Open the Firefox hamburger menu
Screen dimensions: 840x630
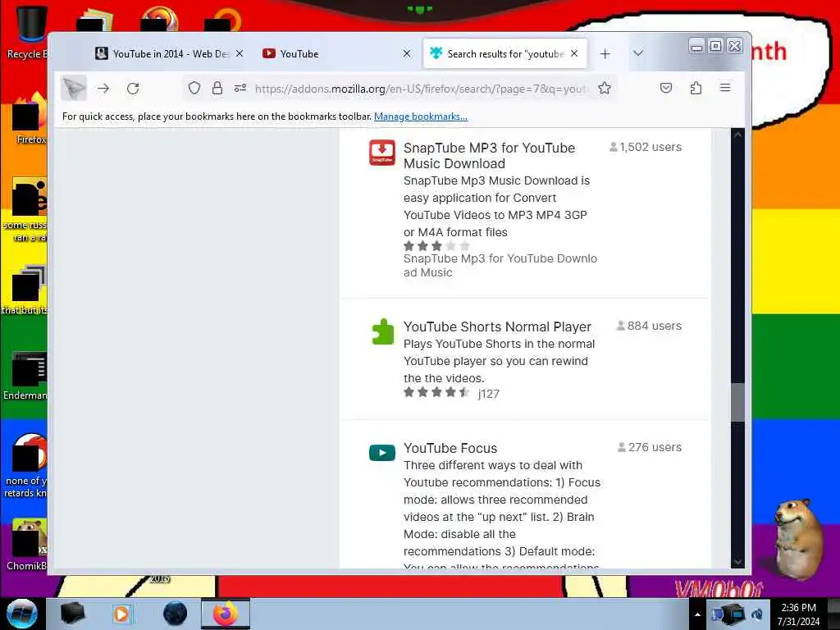coord(725,87)
